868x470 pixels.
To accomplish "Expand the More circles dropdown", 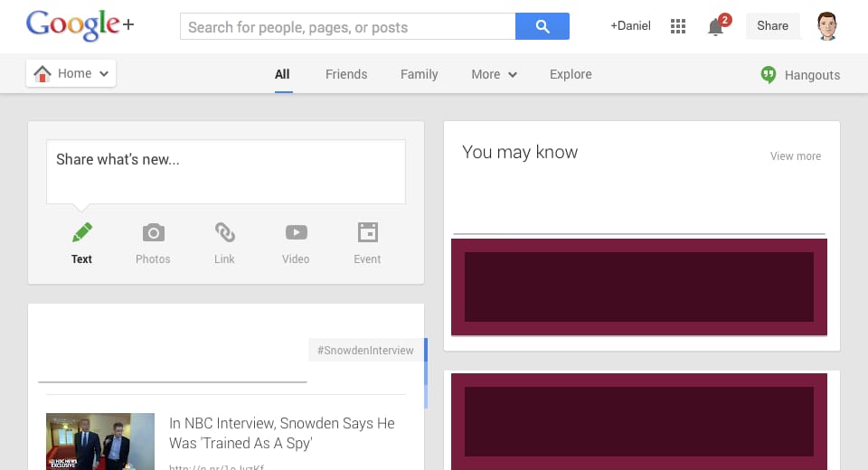I will [494, 74].
